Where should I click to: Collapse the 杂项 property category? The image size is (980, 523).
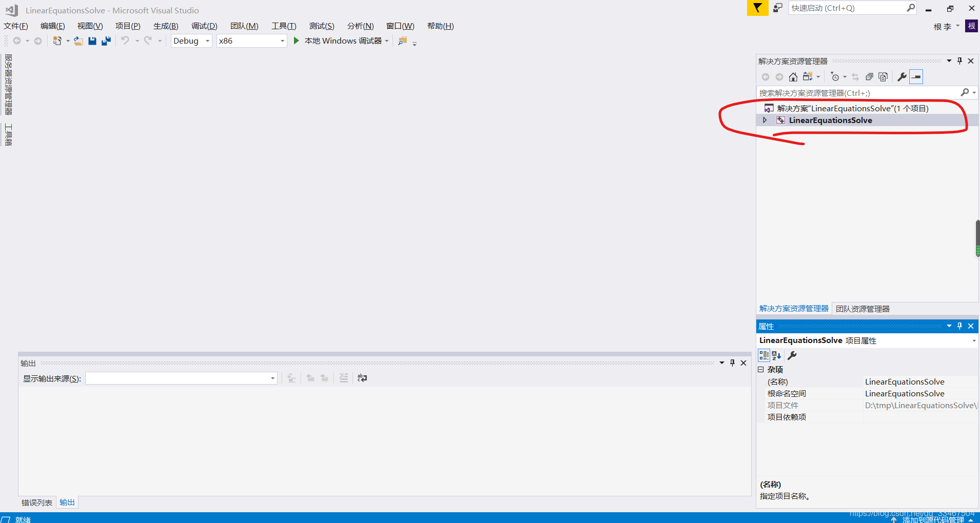coord(761,369)
